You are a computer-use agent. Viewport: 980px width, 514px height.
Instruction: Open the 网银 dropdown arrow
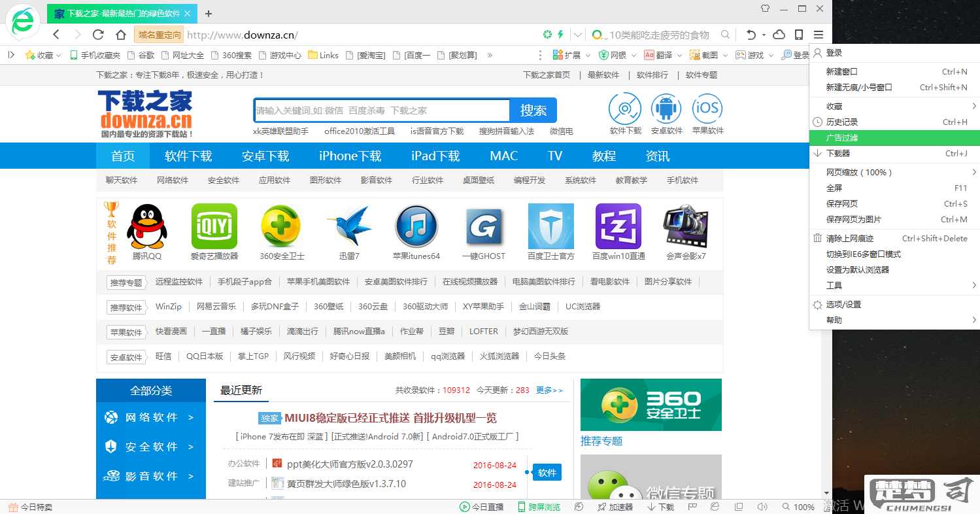click(x=633, y=56)
